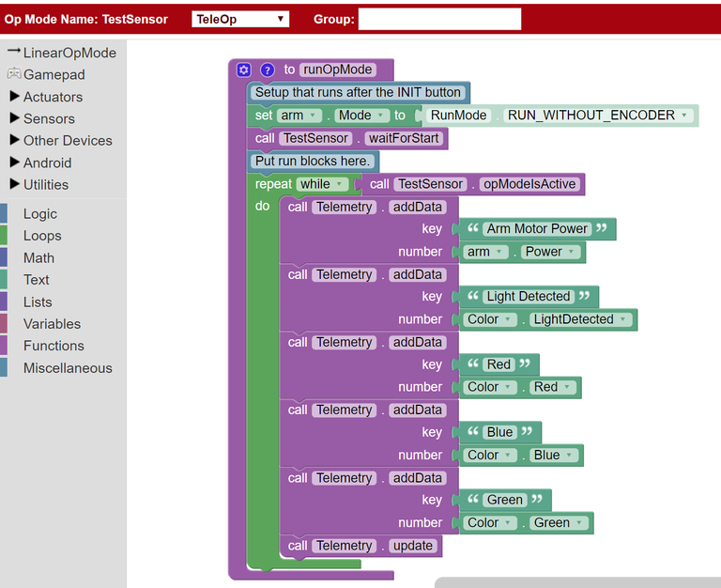Click the gear mutator icon on runOpMode block
Viewport: 721px width, 588px height.
point(244,70)
